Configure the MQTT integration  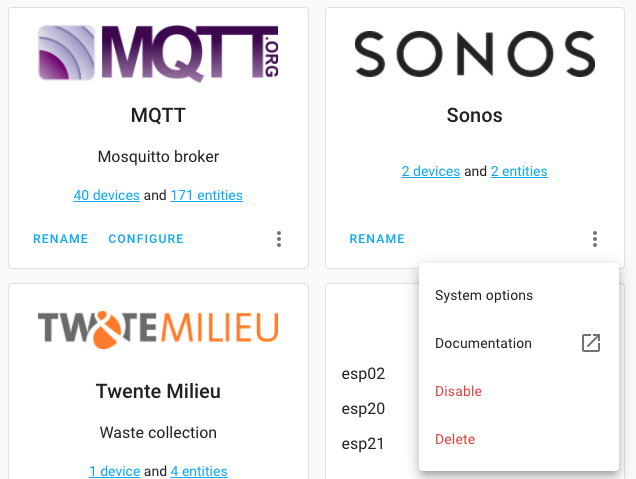146,239
